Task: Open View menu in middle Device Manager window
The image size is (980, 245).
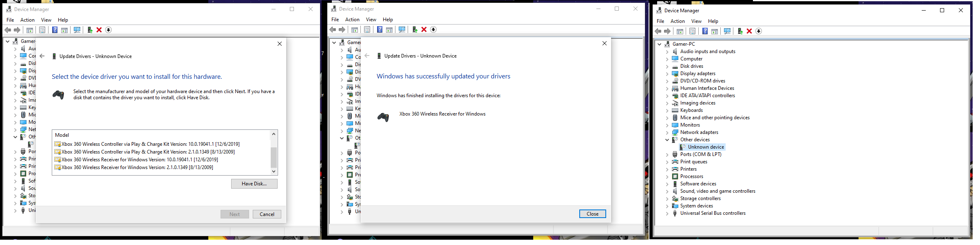Action: [x=371, y=20]
